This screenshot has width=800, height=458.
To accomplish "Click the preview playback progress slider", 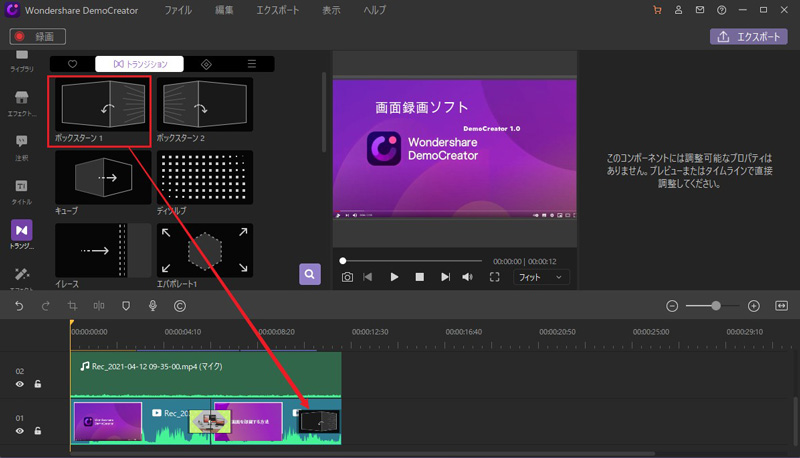I will pos(411,261).
